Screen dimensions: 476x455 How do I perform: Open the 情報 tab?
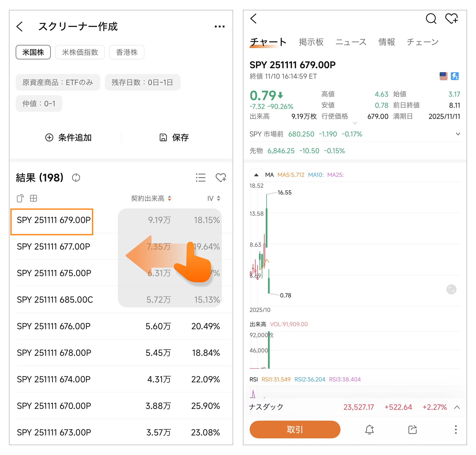pos(387,42)
